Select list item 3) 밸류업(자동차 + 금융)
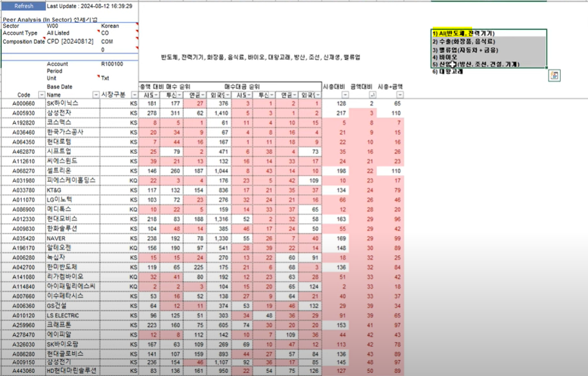This screenshot has width=588, height=376. click(465, 50)
